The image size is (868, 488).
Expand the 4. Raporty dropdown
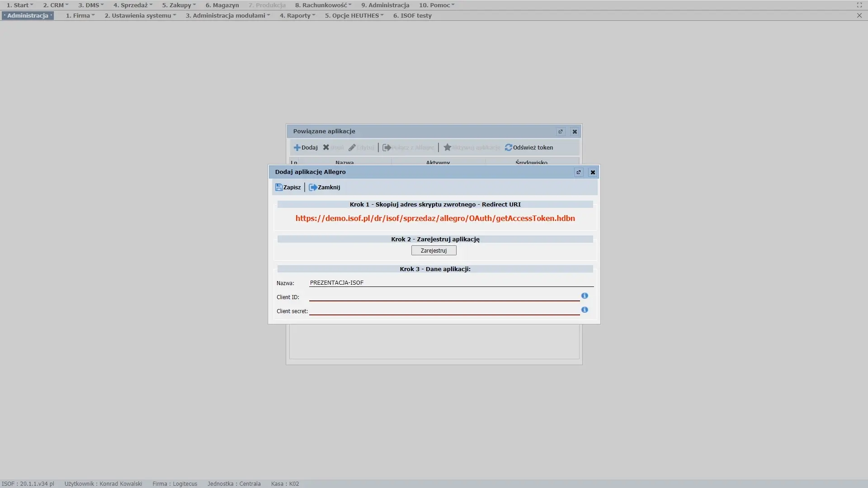coord(297,15)
